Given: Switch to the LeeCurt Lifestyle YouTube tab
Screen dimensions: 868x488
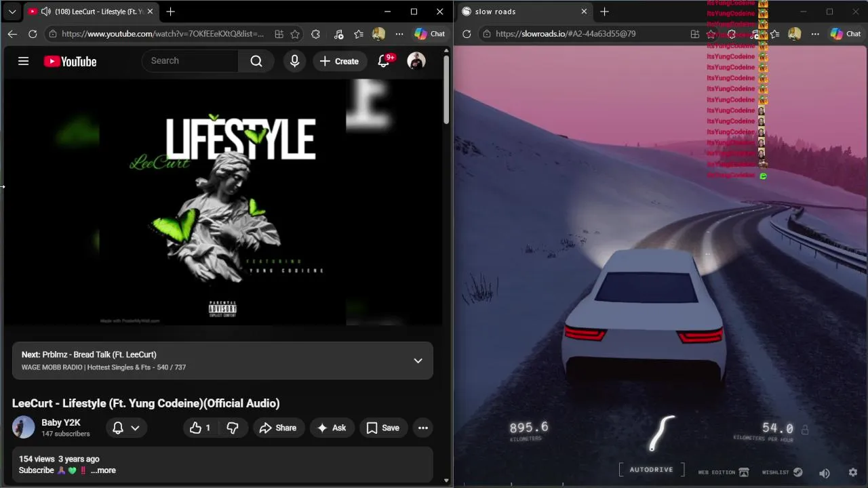Looking at the screenshot, I should point(91,12).
